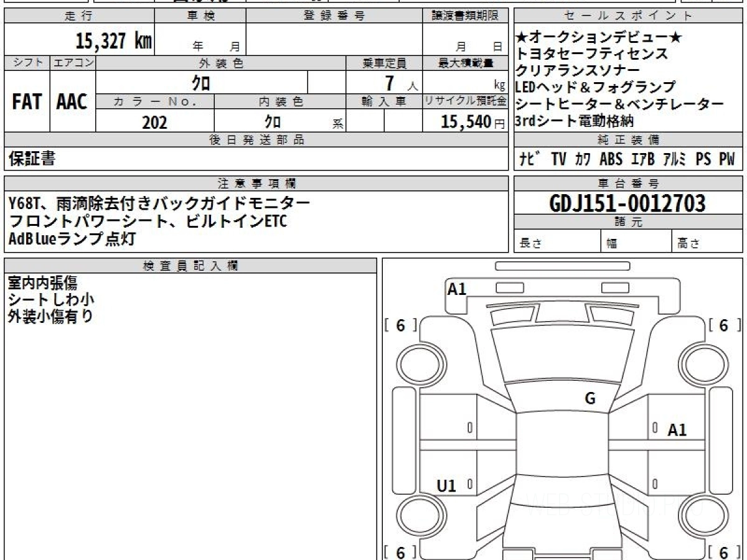Click the 譲渡書類期限 header
Viewport: 747px width, 560px height.
[x=466, y=16]
